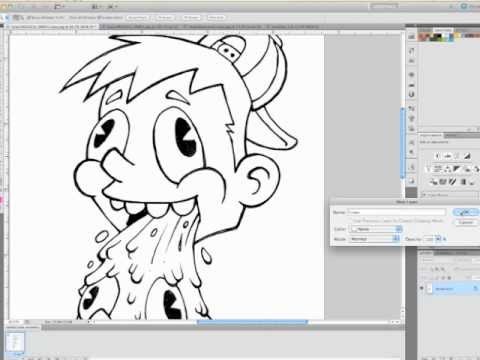Add a Brightness/Contrast adjustment
This screenshot has height=360, width=480.
[438, 156]
